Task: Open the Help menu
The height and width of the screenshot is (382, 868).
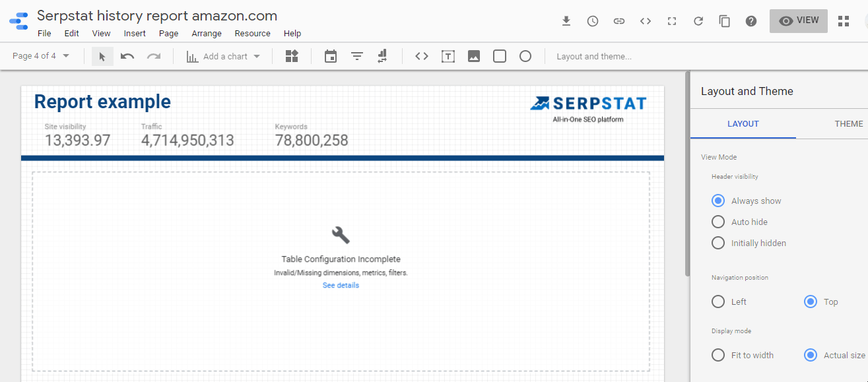Action: coord(292,34)
